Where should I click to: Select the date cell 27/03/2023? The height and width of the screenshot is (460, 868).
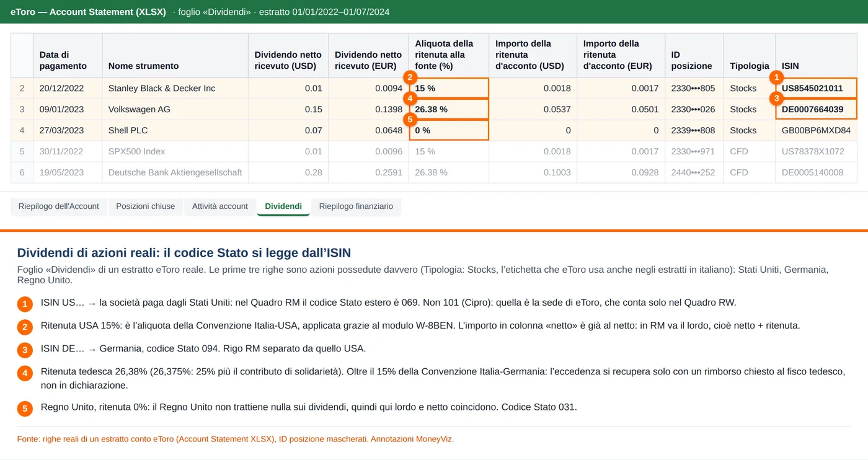point(68,131)
